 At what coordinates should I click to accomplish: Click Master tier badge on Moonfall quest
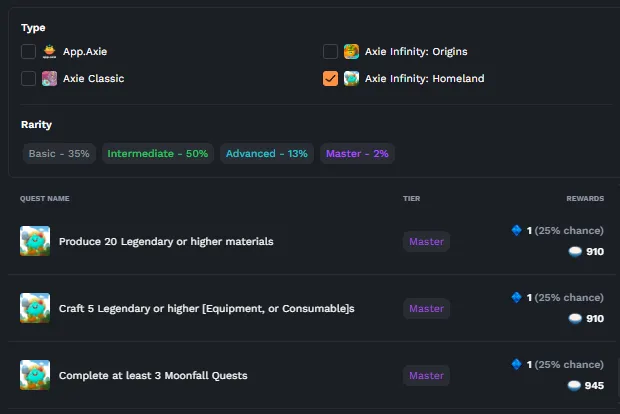point(426,375)
